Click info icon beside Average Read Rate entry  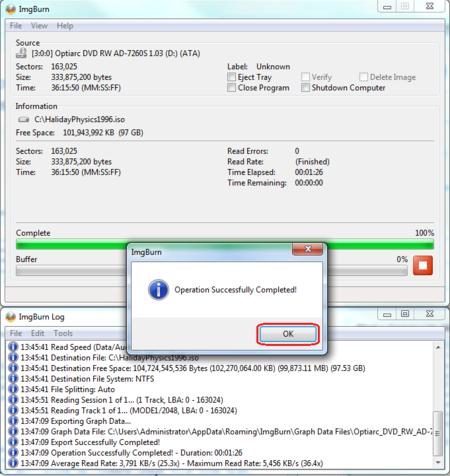pyautogui.click(x=13, y=463)
